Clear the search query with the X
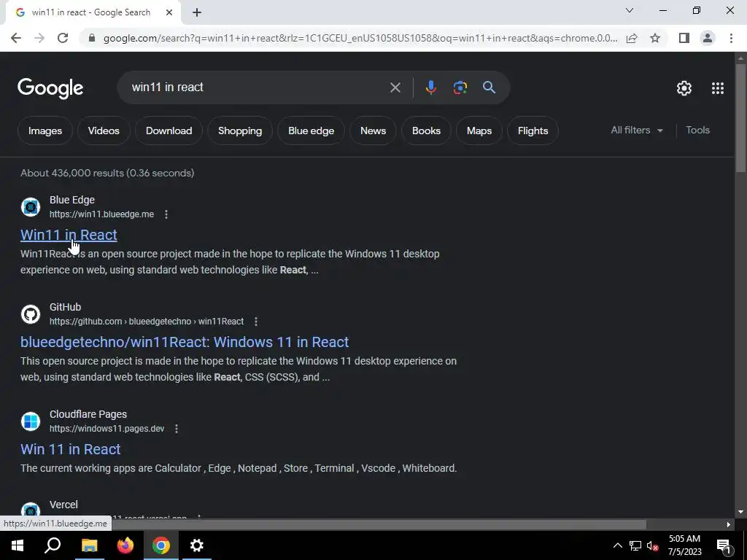 [x=395, y=87]
